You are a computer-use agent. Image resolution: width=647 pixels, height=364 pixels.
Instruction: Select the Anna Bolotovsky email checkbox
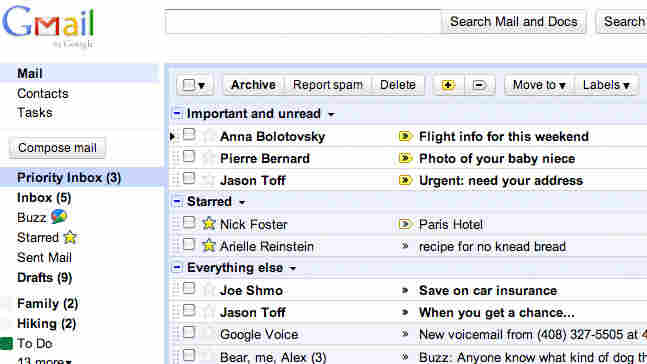(x=189, y=134)
